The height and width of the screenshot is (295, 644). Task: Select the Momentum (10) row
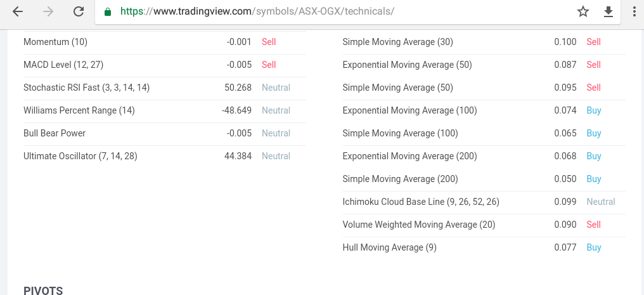coord(165,43)
